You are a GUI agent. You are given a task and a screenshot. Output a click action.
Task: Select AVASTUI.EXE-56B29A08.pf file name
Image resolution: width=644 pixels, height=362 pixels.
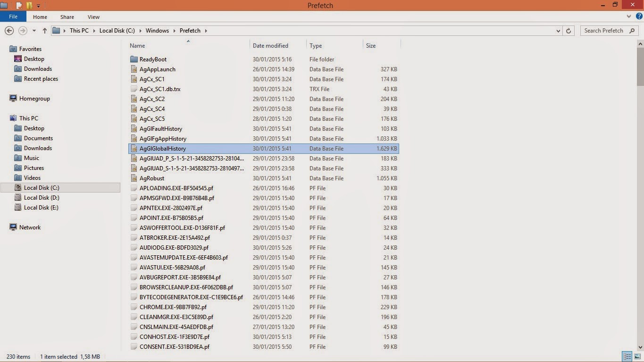click(x=172, y=268)
